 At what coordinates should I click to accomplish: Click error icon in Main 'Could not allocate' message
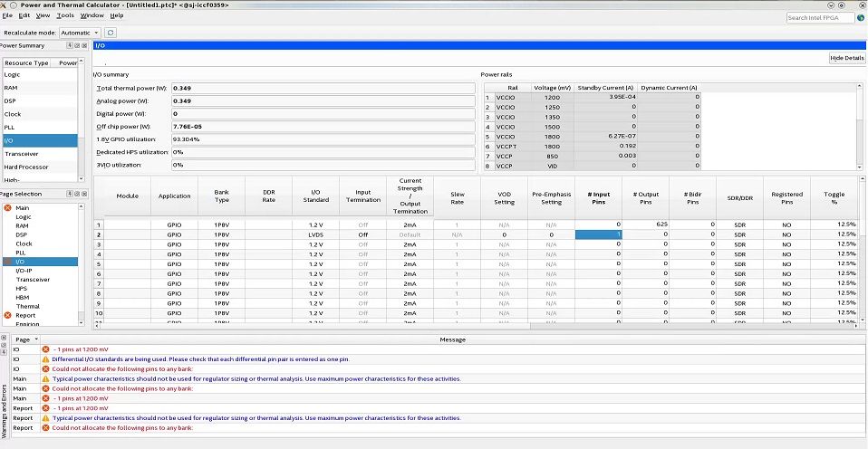[45, 388]
